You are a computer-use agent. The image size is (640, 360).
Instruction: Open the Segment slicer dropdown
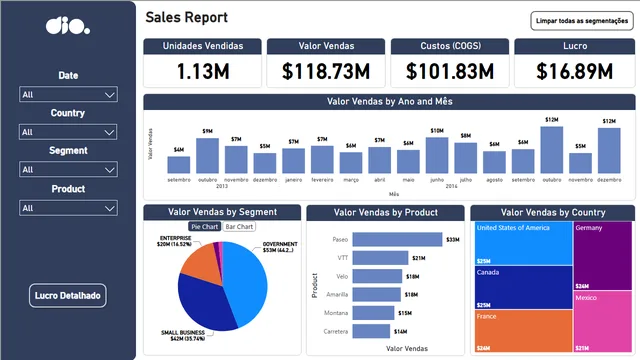(68, 169)
